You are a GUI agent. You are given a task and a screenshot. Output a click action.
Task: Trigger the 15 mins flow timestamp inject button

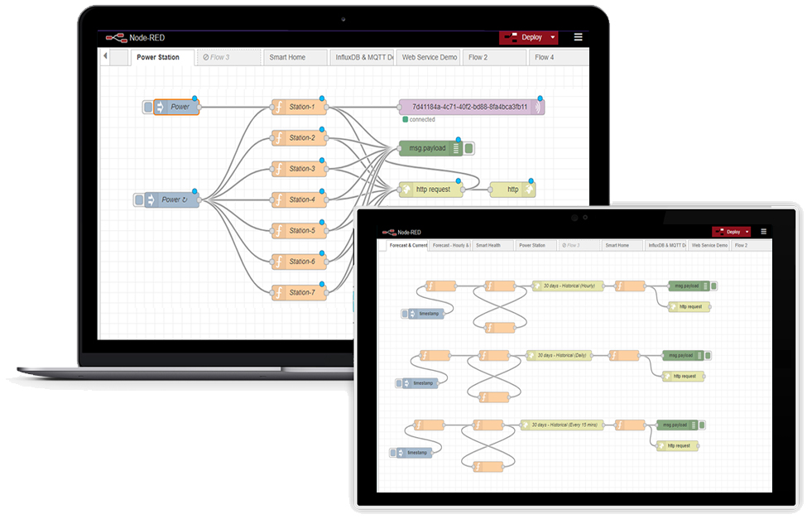[393, 453]
